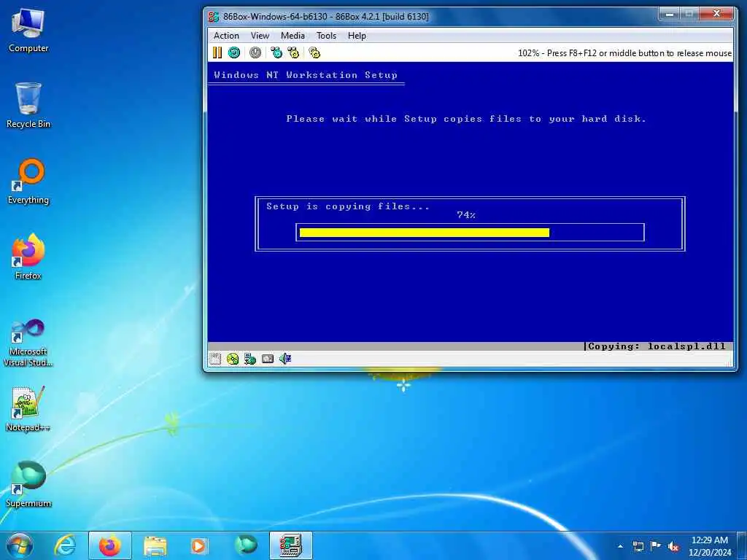The image size is (747, 560).
Task: Switch to Firefox in the taskbar
Action: tap(110, 545)
